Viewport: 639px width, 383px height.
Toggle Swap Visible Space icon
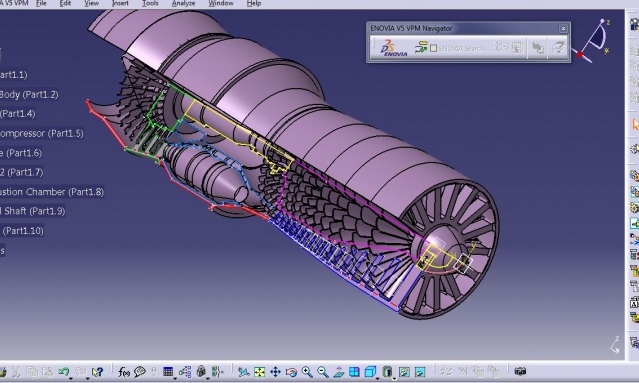420,372
